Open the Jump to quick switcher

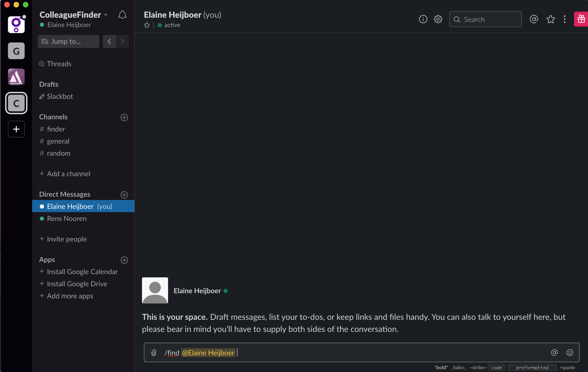click(x=68, y=41)
